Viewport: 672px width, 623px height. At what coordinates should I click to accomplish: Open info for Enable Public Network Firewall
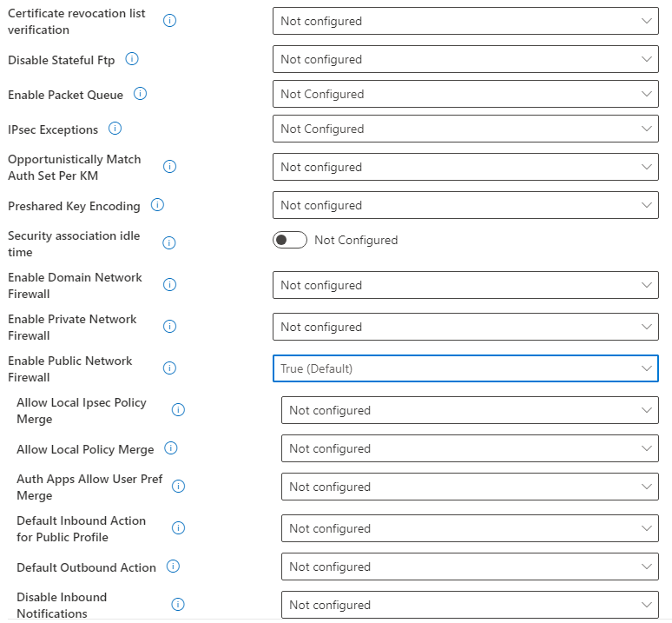(x=169, y=368)
